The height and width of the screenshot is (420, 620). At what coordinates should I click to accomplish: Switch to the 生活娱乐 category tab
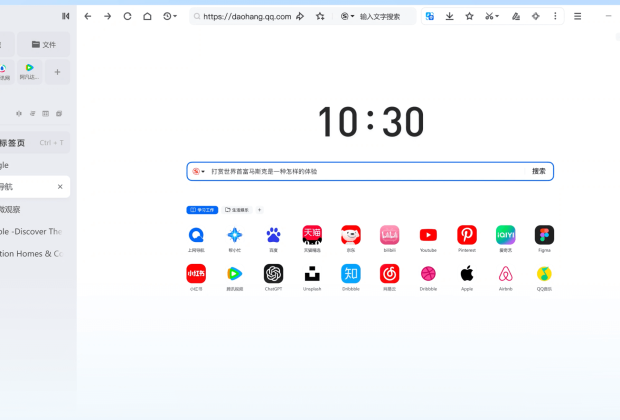pyautogui.click(x=238, y=210)
